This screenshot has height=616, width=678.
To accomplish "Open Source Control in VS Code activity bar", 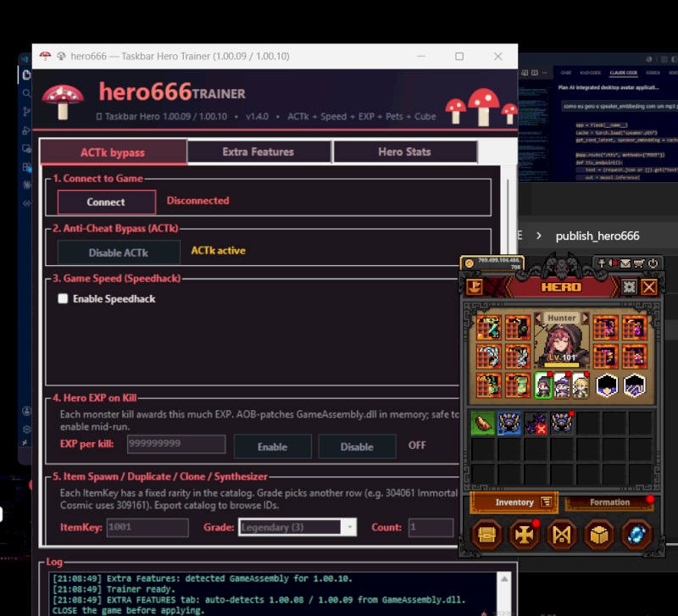I will 26,112.
